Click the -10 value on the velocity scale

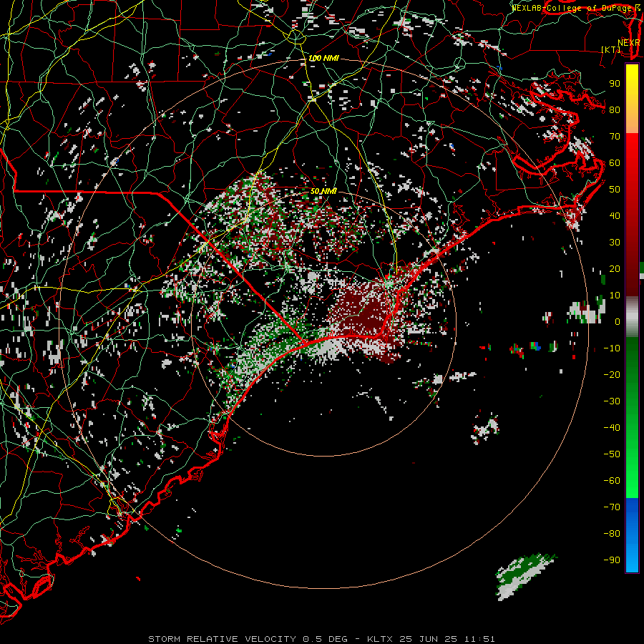pyautogui.click(x=612, y=348)
